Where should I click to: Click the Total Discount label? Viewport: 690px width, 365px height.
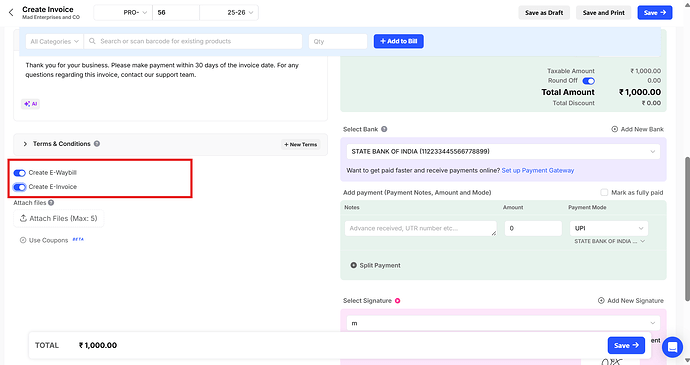point(573,103)
